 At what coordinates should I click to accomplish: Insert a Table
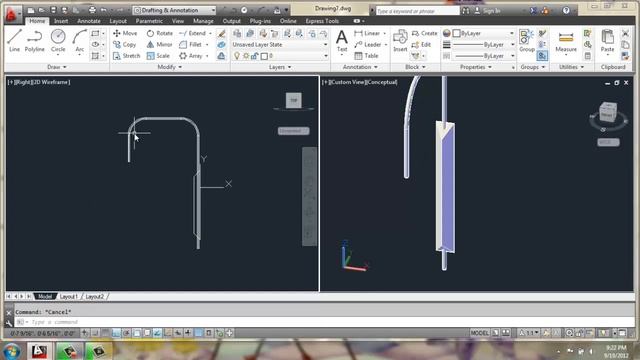[x=366, y=56]
